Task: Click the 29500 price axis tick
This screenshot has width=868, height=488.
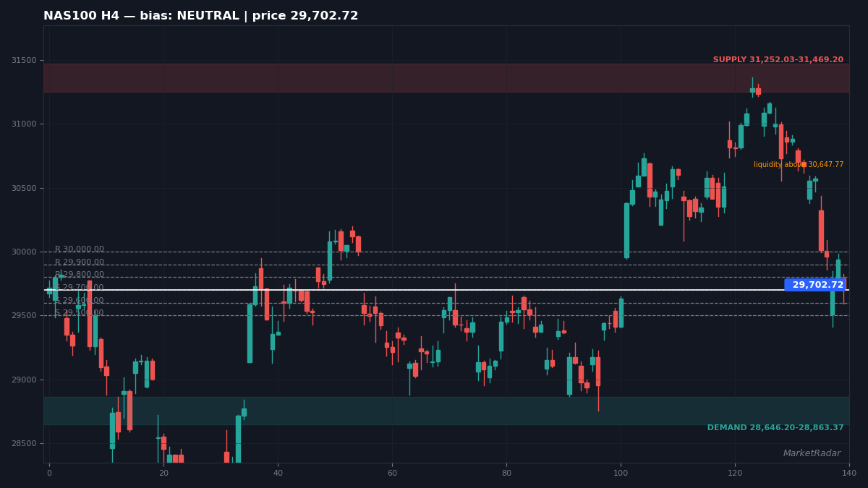Action: 24,316
